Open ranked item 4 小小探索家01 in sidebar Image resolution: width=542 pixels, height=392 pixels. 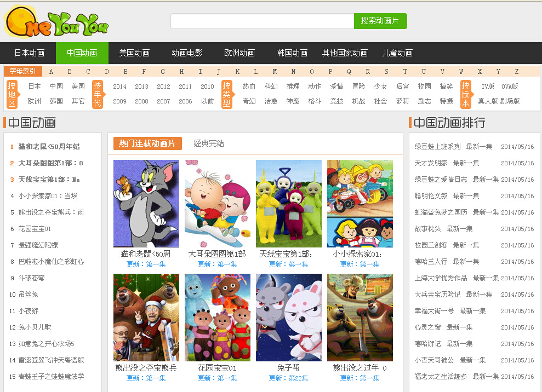tap(48, 196)
